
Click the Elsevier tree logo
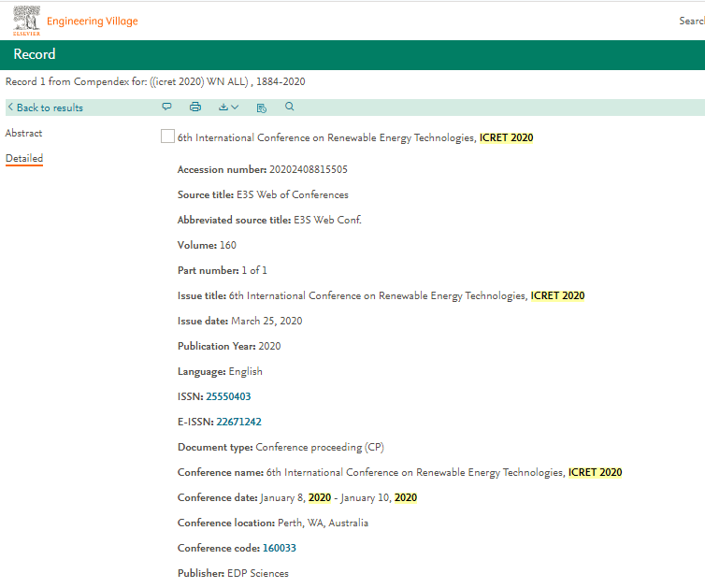(26, 21)
